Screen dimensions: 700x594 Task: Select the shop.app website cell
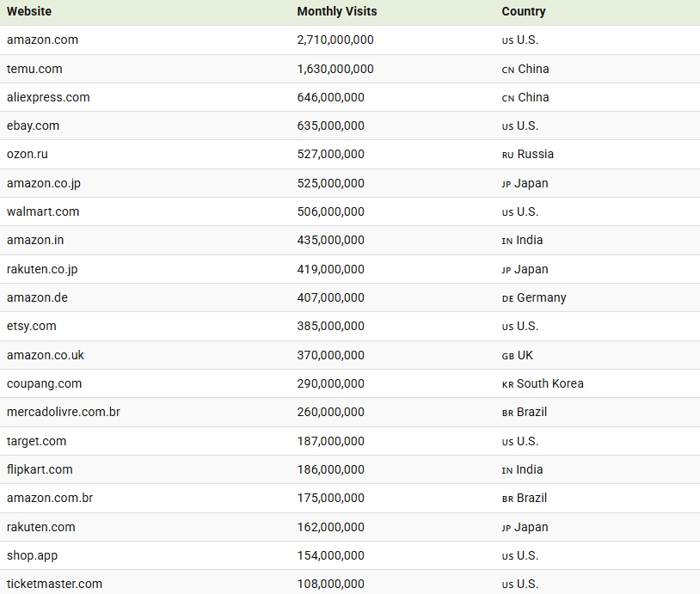pyautogui.click(x=32, y=555)
